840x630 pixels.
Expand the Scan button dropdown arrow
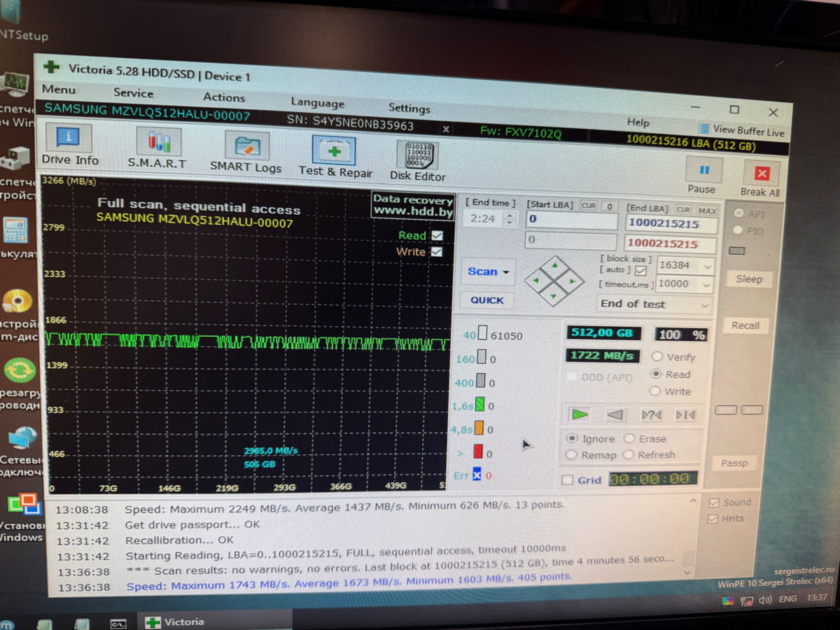[x=505, y=272]
